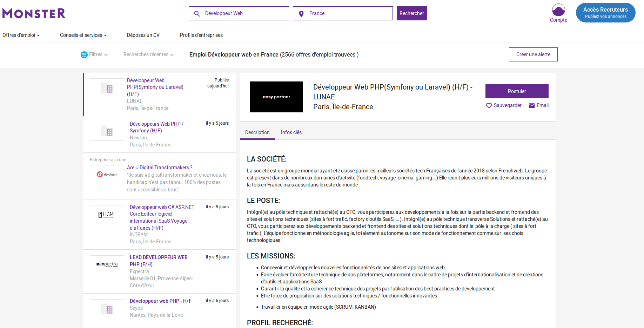Click the Seyos placeholder building icon
Screen dimensions: 644x328
(107, 309)
